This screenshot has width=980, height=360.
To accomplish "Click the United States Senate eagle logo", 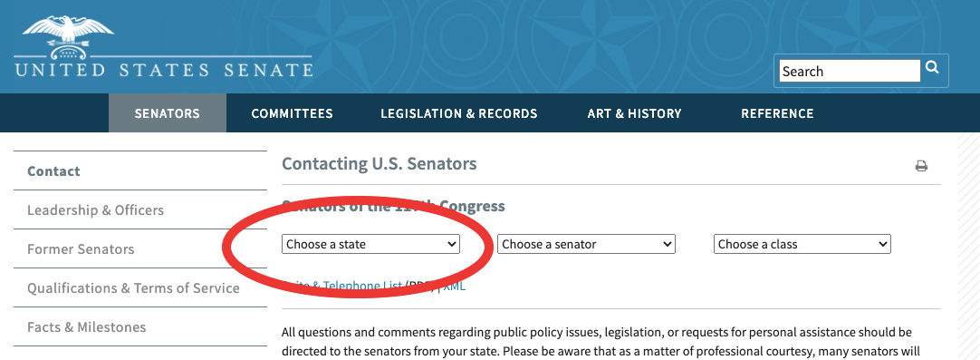I will click(x=68, y=37).
